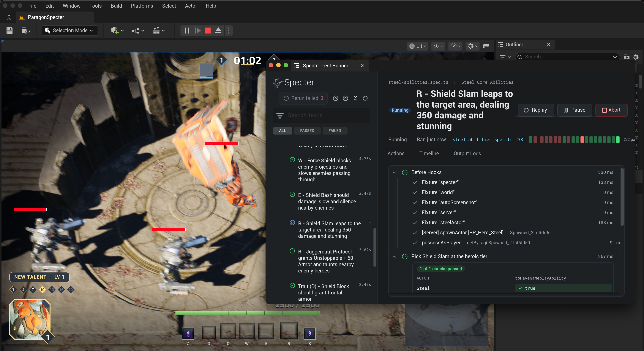Viewport: 644px width, 351px height.
Task: Stop the play-in-editor session
Action: [x=208, y=31]
